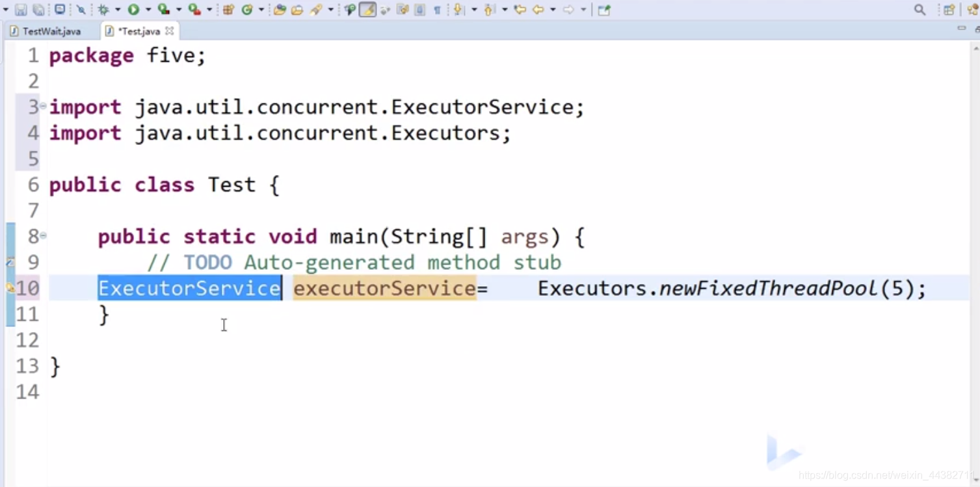Click the magnifier Quick Access search icon
The width and height of the screenshot is (980, 487).
(920, 10)
